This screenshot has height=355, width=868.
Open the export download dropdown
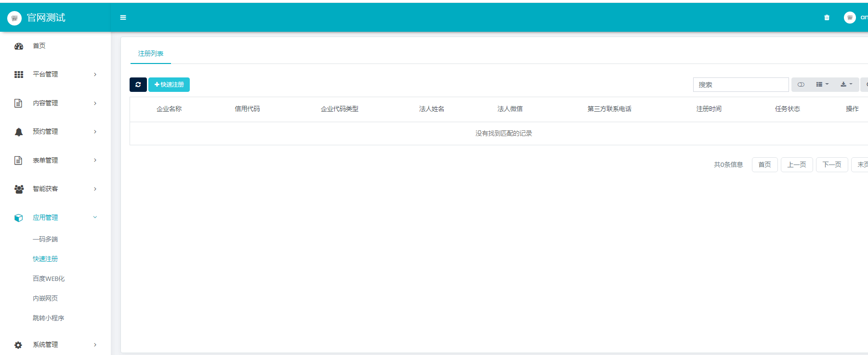pos(846,85)
